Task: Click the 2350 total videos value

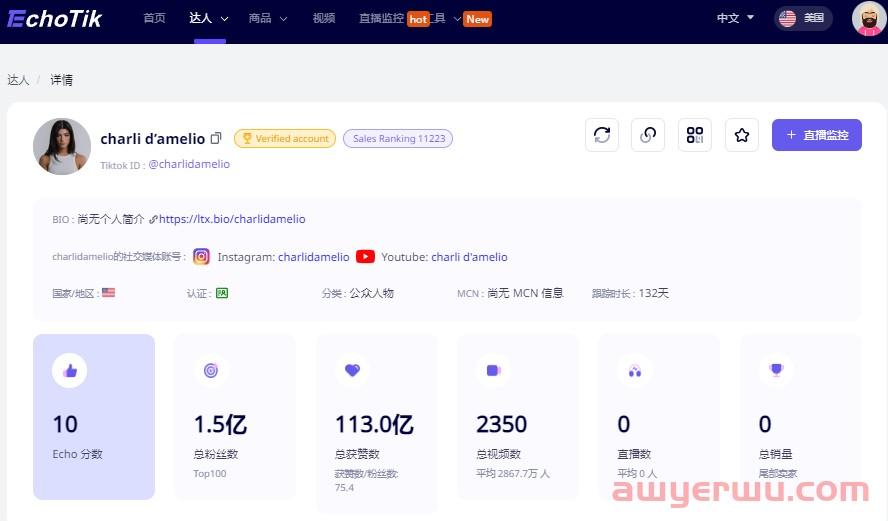Action: [x=502, y=424]
